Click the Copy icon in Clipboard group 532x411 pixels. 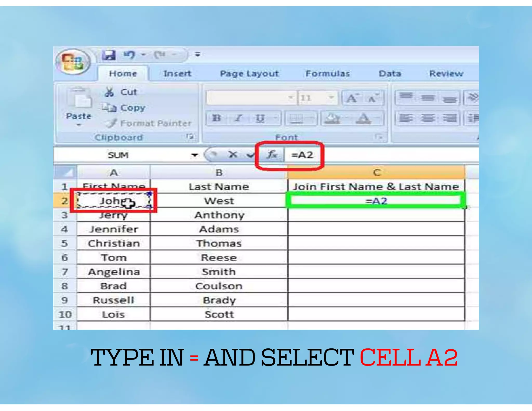109,107
